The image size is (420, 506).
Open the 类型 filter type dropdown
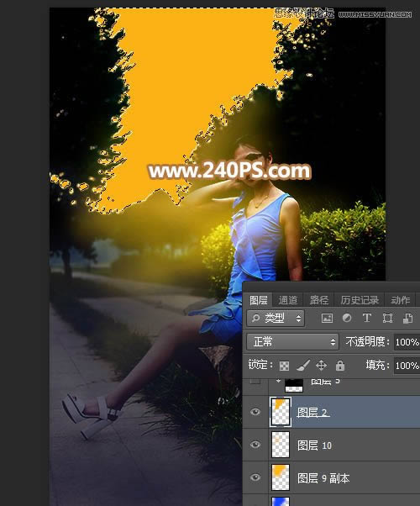coord(276,319)
